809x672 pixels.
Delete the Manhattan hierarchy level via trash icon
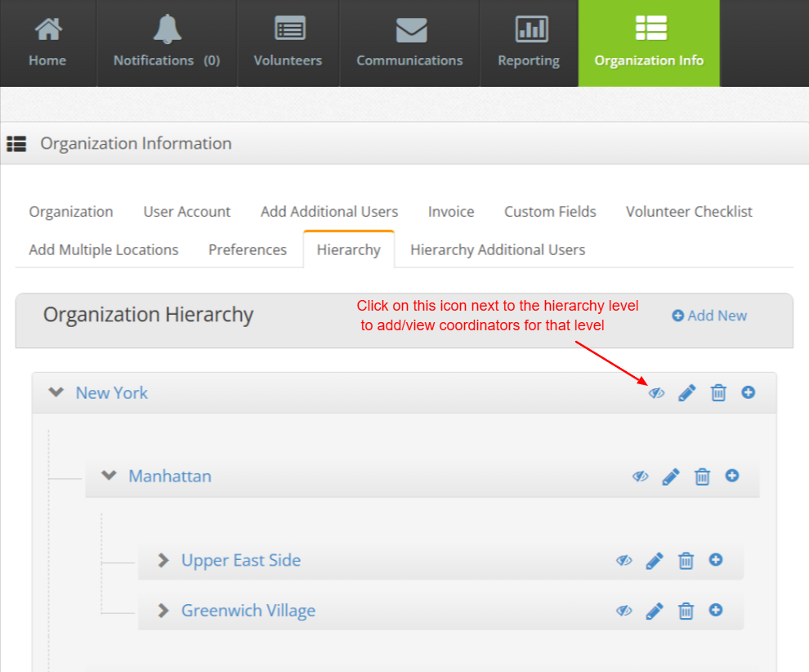click(702, 477)
